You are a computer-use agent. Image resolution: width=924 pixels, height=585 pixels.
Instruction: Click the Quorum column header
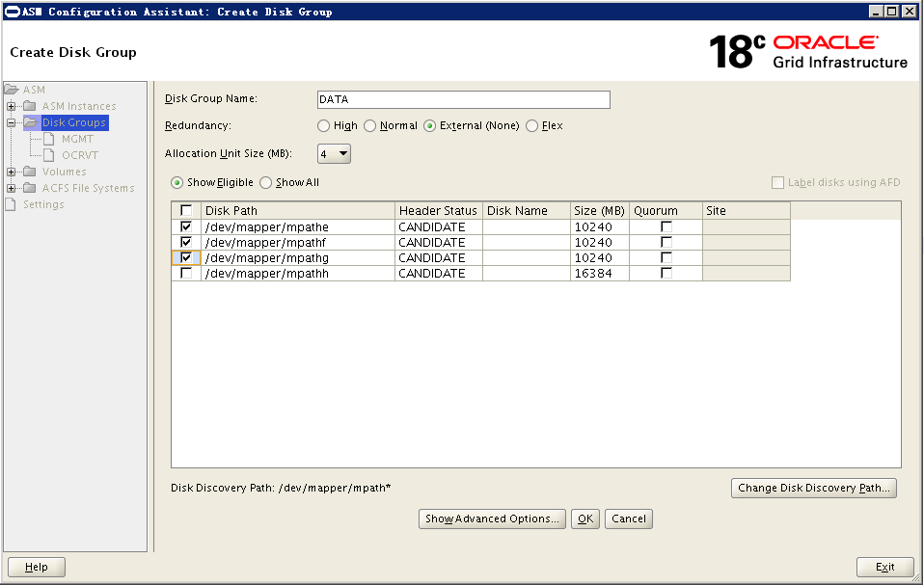(x=666, y=211)
